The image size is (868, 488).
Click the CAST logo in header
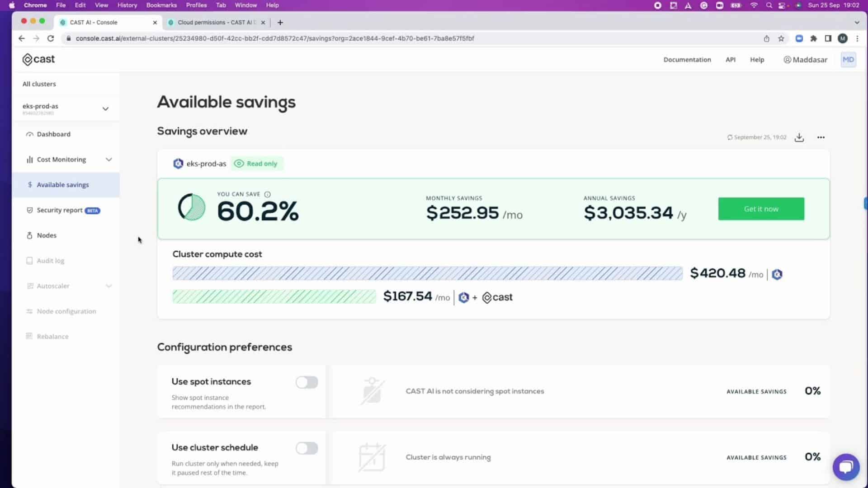coord(39,59)
